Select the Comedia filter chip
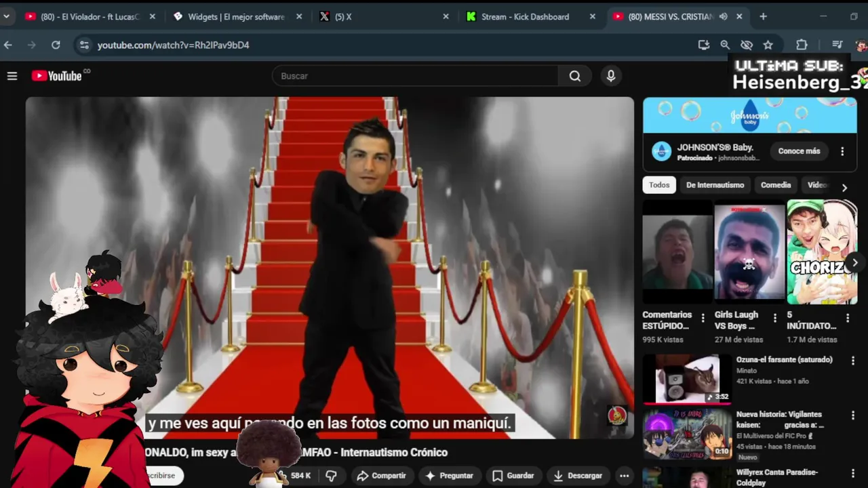The width and height of the screenshot is (868, 488). (776, 185)
